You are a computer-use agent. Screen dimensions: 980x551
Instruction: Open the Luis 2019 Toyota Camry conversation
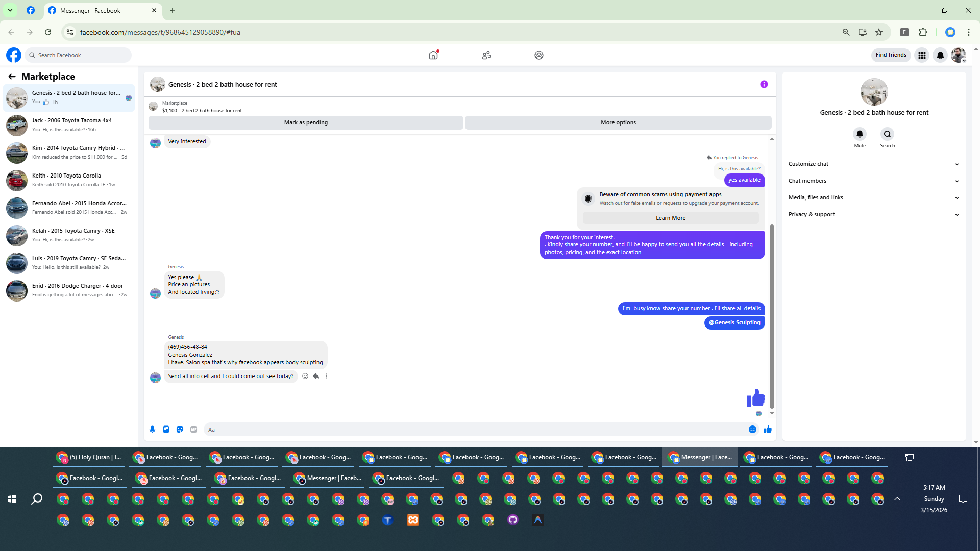(x=69, y=263)
